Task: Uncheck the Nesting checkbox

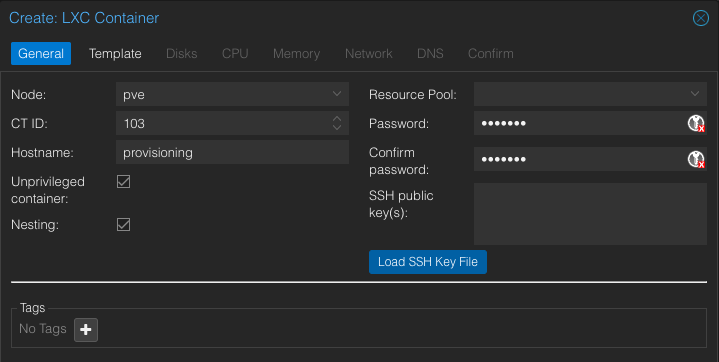Action: click(123, 224)
